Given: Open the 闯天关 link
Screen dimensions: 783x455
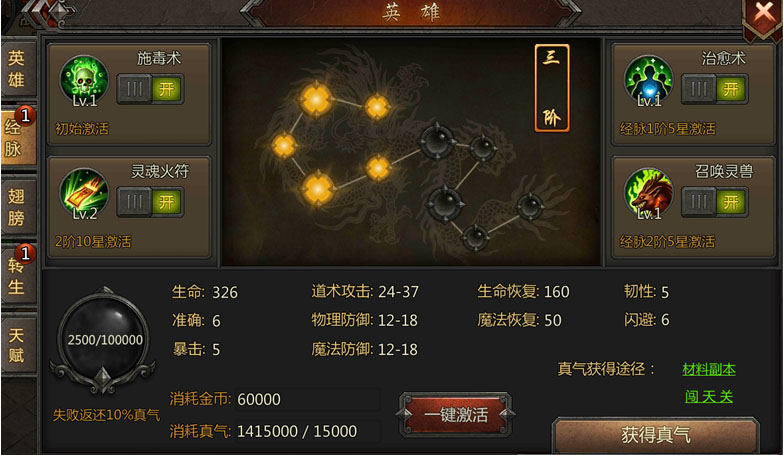Looking at the screenshot, I should (x=709, y=397).
